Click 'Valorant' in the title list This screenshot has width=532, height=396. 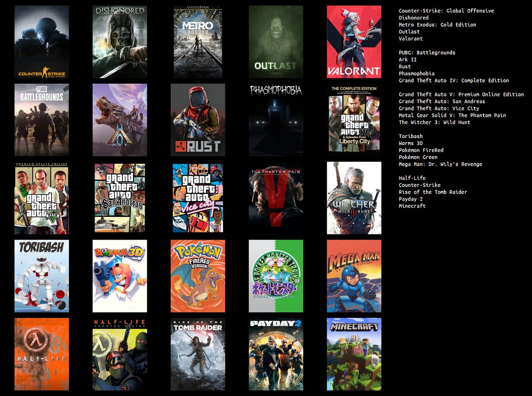click(x=411, y=39)
